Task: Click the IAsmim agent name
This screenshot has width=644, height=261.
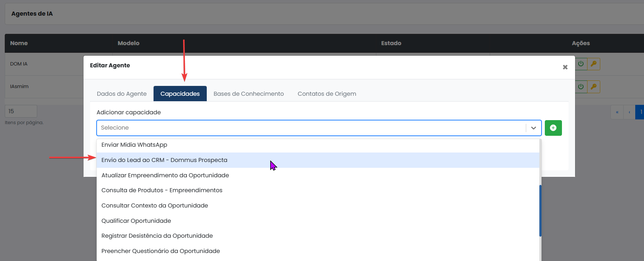Action: [19, 86]
